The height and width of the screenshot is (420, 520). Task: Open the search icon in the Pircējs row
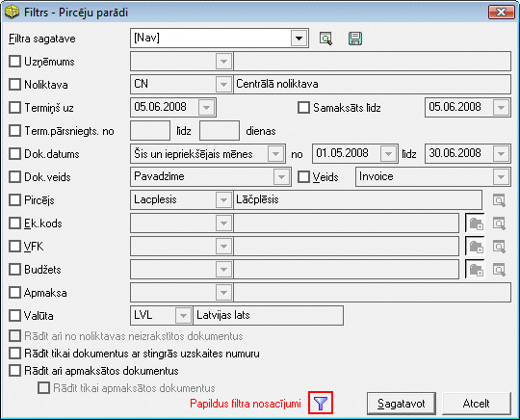tap(499, 200)
